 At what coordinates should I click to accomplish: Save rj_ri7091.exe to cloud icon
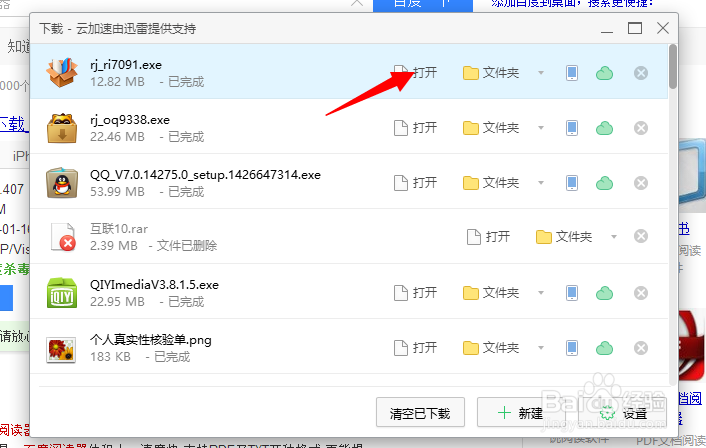(x=604, y=73)
